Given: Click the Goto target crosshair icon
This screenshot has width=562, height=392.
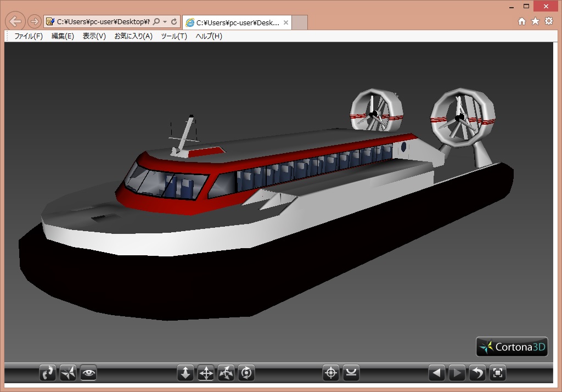Looking at the screenshot, I should [x=331, y=373].
